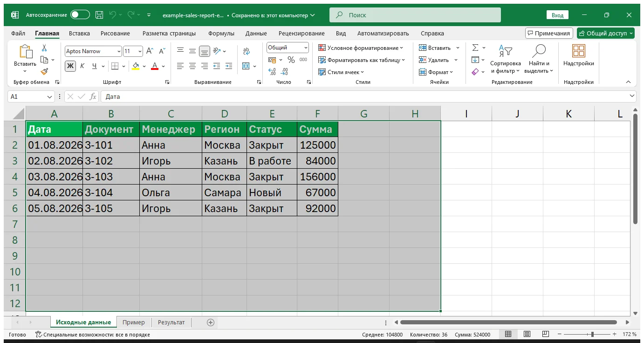Align text to the middle of cells
Image resolution: width=644 pixels, height=343 pixels.
pos(192,51)
